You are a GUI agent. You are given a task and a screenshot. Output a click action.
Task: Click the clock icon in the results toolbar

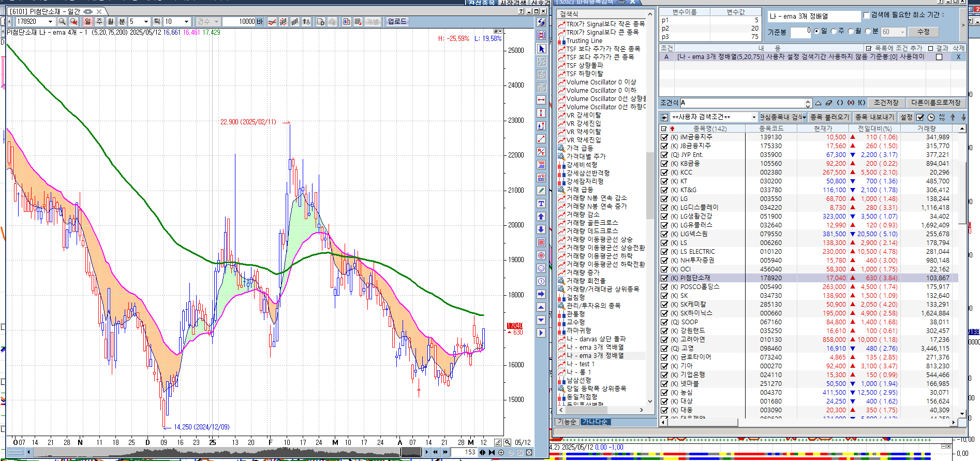coord(931,117)
